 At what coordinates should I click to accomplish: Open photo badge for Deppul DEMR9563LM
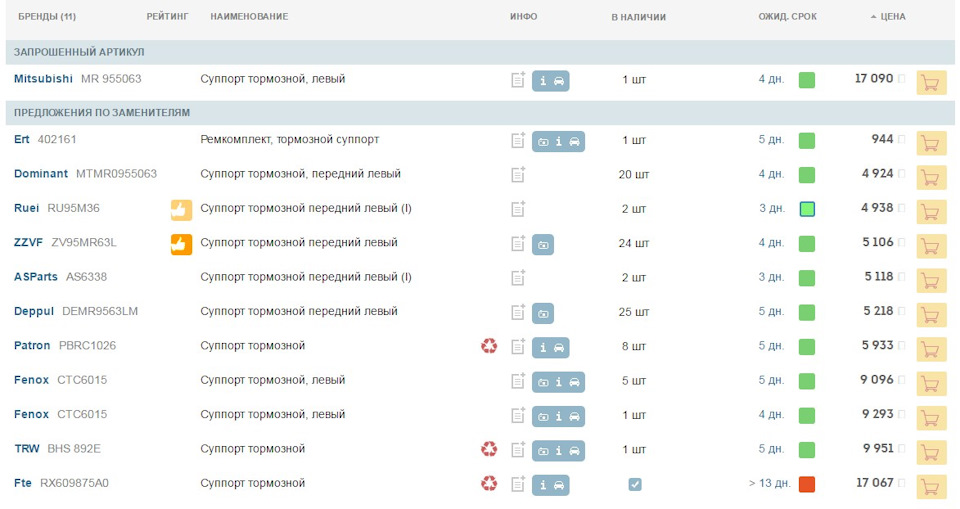point(543,313)
